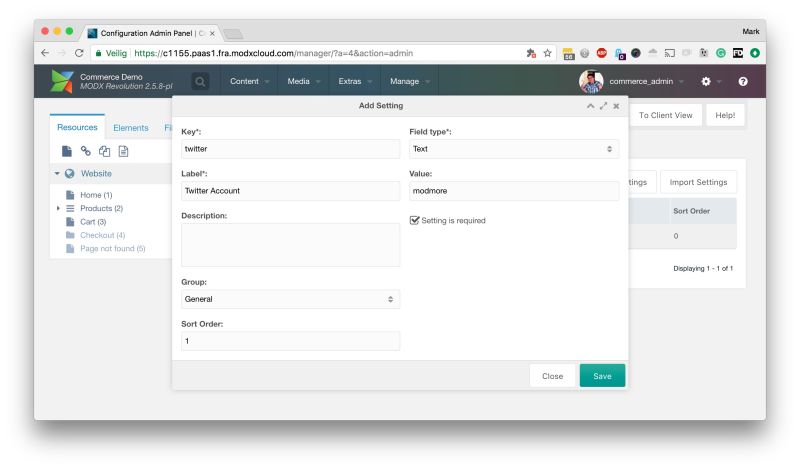Create a new symlink resource icon
Image resolution: width=800 pixels, height=469 pixels.
pos(105,151)
